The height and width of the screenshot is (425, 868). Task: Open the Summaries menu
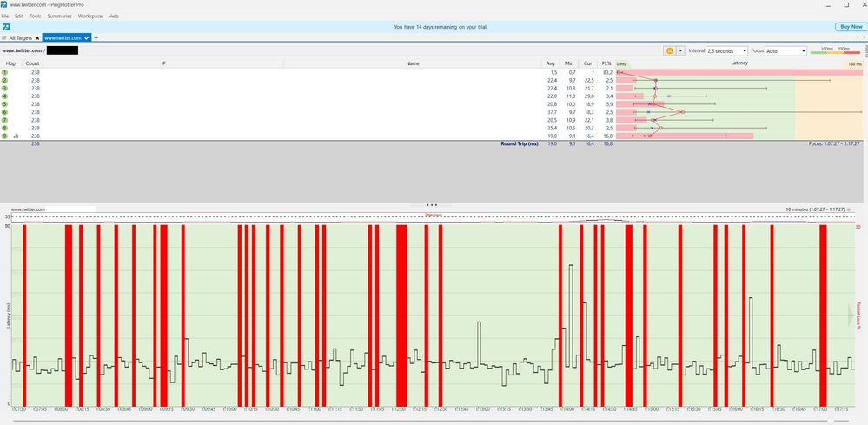click(60, 16)
